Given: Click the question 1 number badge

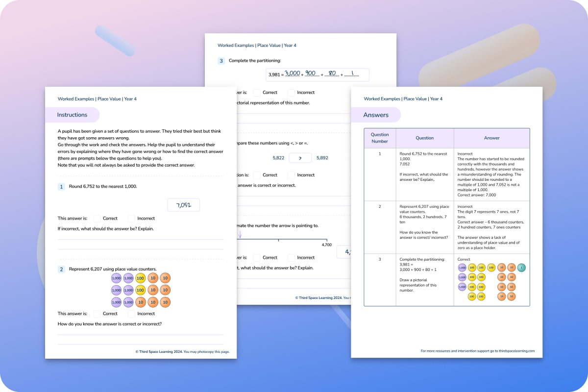Looking at the screenshot, I should coord(61,187).
